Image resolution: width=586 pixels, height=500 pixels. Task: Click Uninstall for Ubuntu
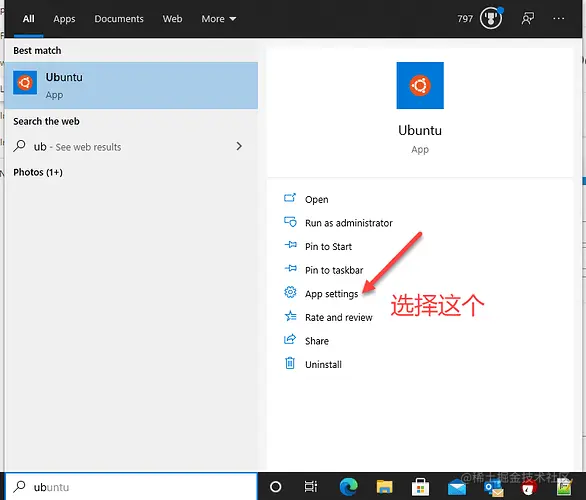(x=323, y=364)
